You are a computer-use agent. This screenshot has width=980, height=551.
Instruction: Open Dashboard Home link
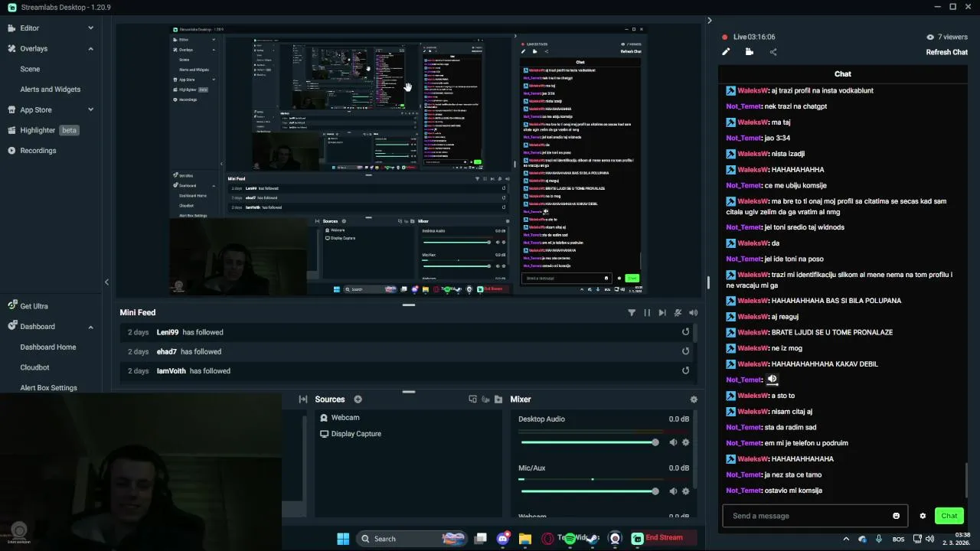tap(47, 347)
